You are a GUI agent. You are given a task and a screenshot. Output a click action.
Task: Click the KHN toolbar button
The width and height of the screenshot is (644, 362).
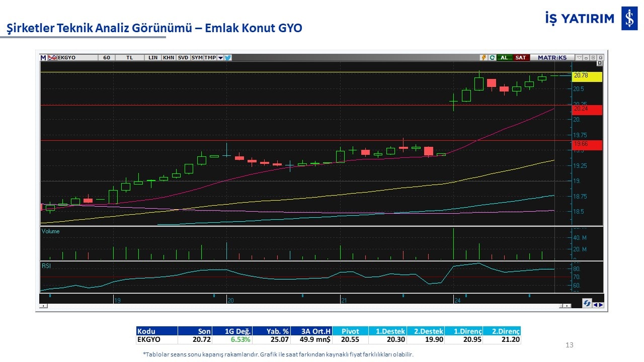coord(169,58)
